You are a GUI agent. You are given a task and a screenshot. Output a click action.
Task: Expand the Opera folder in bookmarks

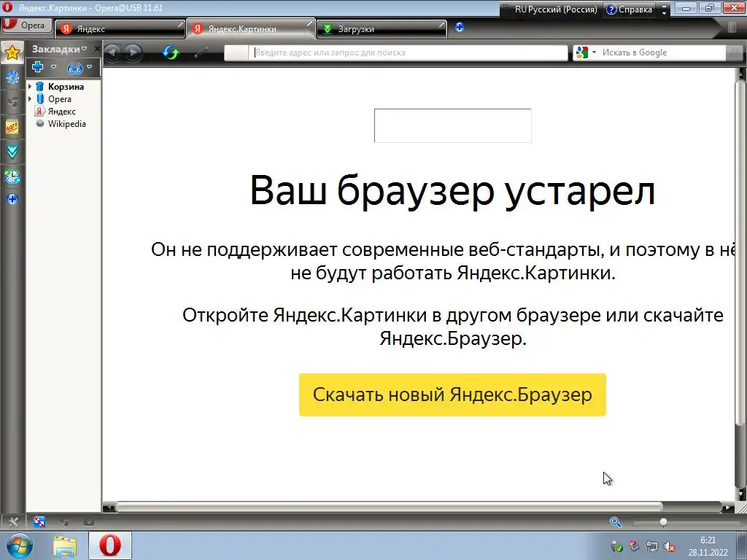[30, 98]
